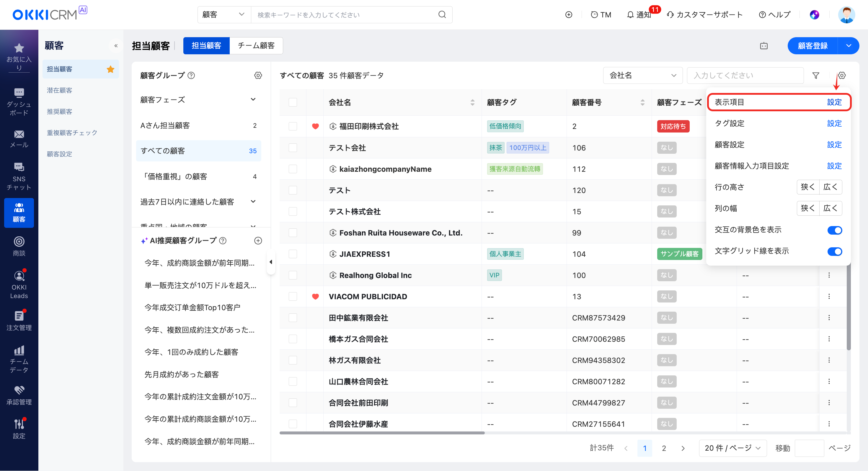Open the 会社名 search field dropdown
Image resolution: width=868 pixels, height=471 pixels.
(x=642, y=76)
